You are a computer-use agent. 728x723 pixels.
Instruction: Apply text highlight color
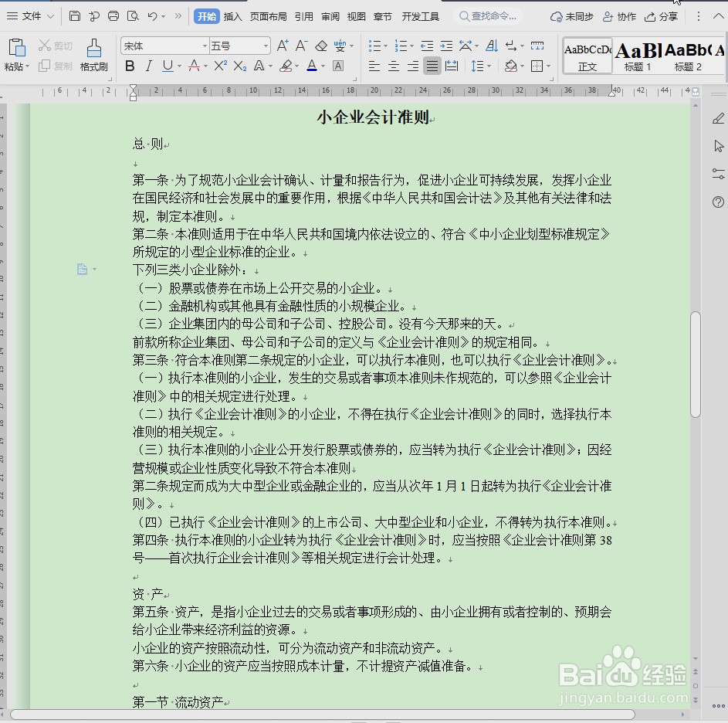point(286,66)
